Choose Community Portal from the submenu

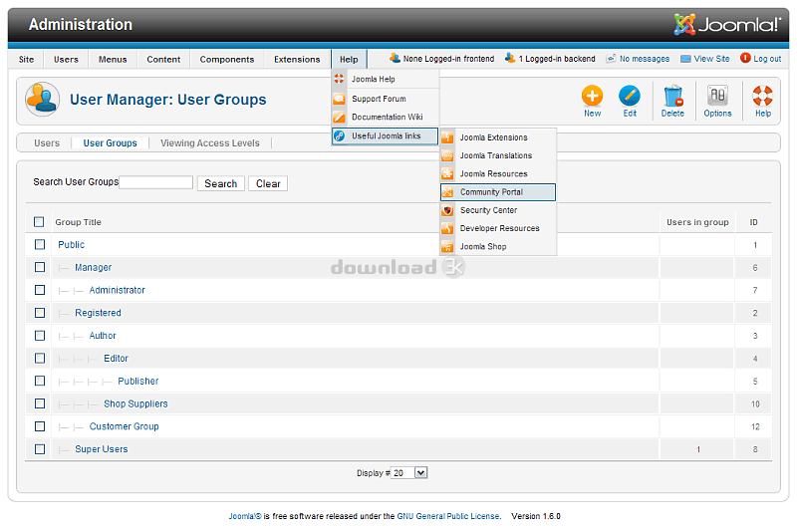498,192
